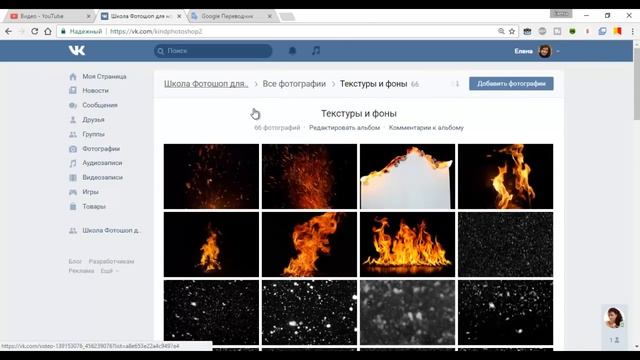Select the Школа Фотошоп browser tab
The width and height of the screenshot is (640, 360).
click(x=140, y=16)
